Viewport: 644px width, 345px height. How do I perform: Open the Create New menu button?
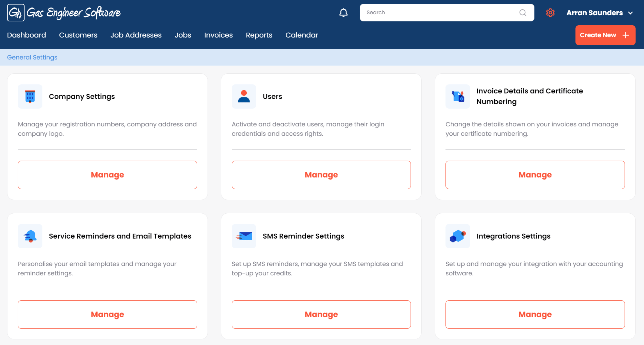[605, 35]
